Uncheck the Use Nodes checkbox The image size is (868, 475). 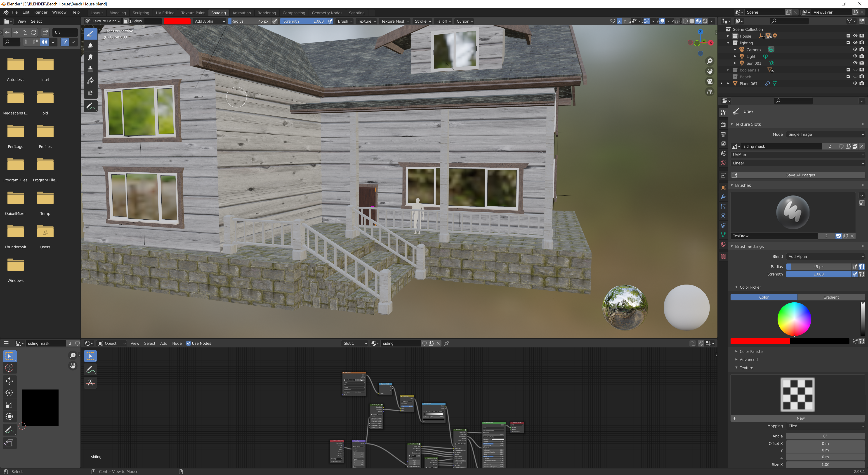188,343
